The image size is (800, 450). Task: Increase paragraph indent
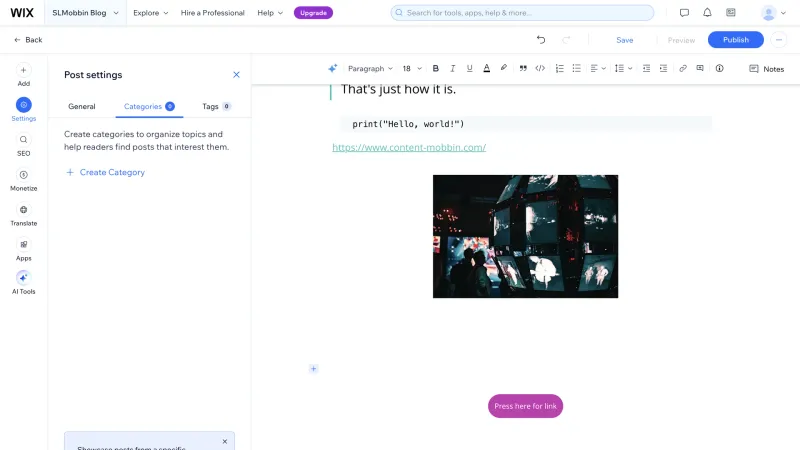663,68
